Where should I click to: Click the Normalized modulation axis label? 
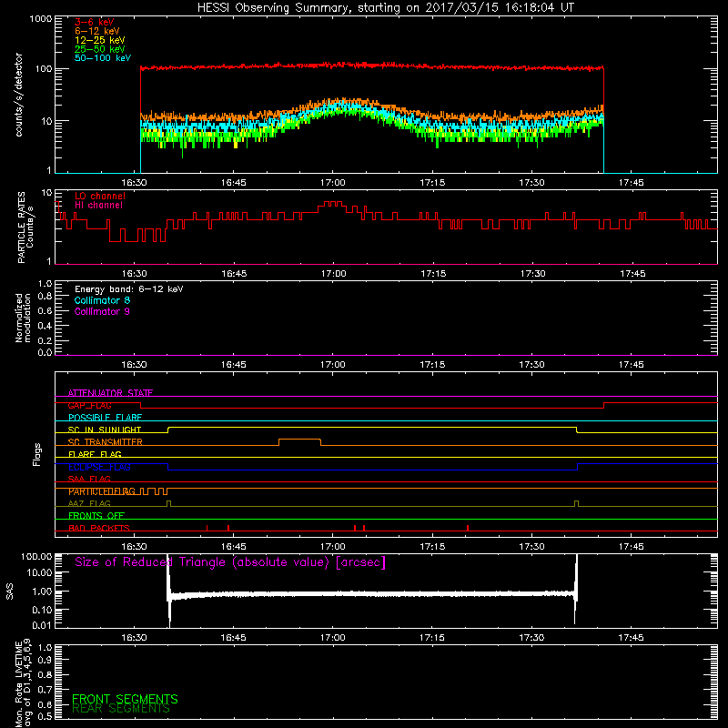pyautogui.click(x=23, y=318)
